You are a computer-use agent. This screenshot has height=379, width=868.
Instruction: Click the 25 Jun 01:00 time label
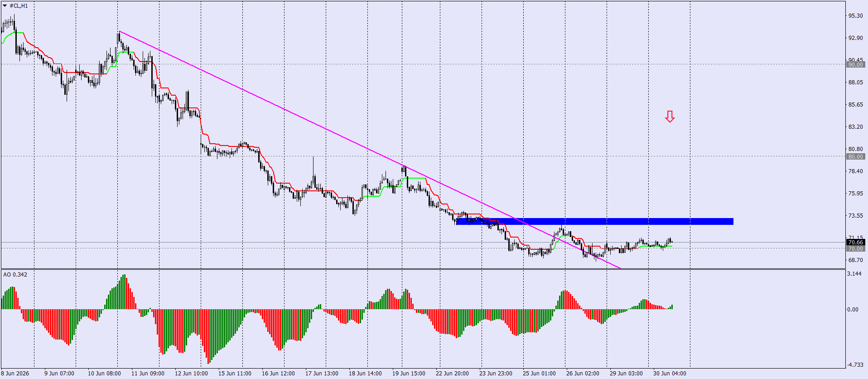tap(539, 374)
